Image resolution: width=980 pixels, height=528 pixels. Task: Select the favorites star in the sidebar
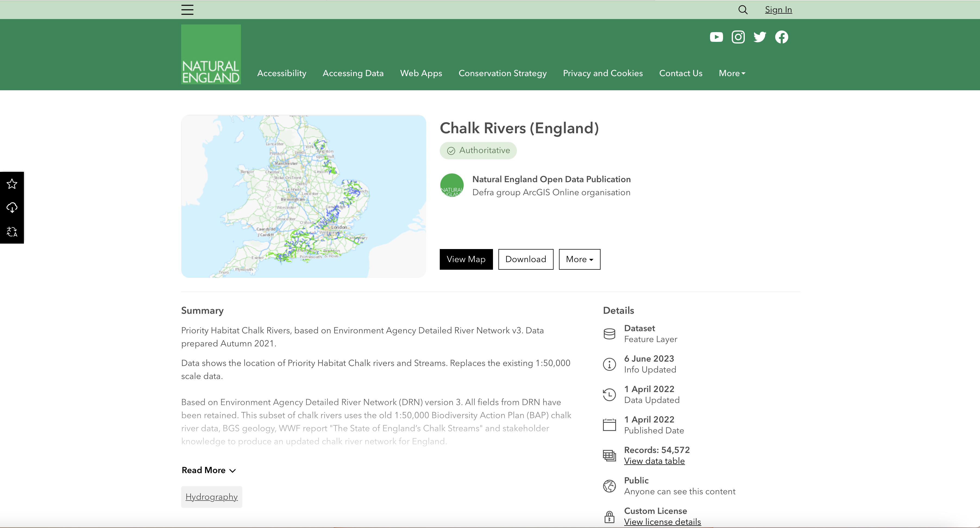tap(12, 184)
